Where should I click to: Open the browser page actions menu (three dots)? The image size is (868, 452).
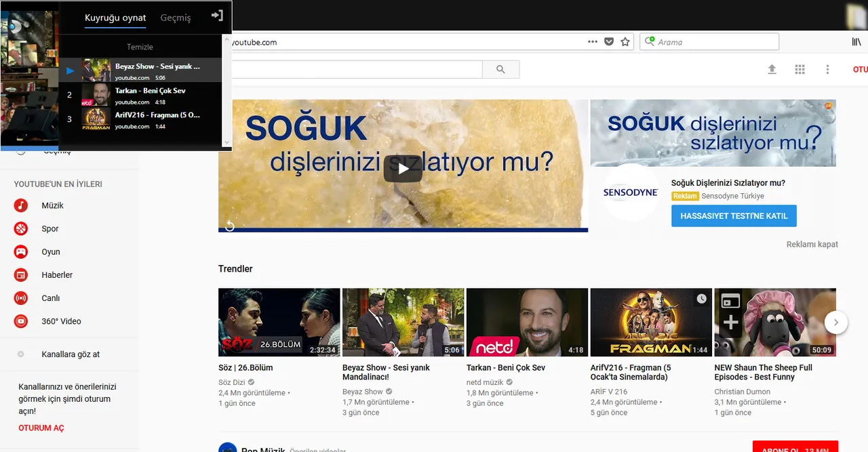tap(593, 42)
